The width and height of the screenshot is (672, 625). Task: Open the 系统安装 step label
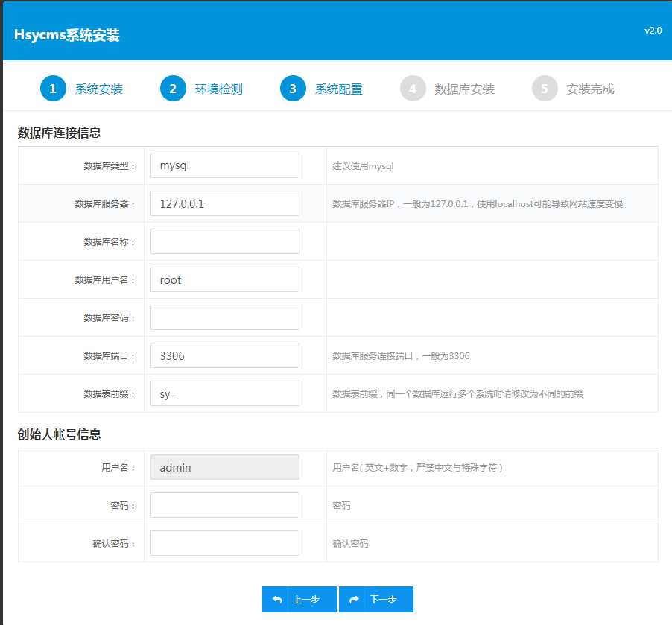(x=99, y=89)
